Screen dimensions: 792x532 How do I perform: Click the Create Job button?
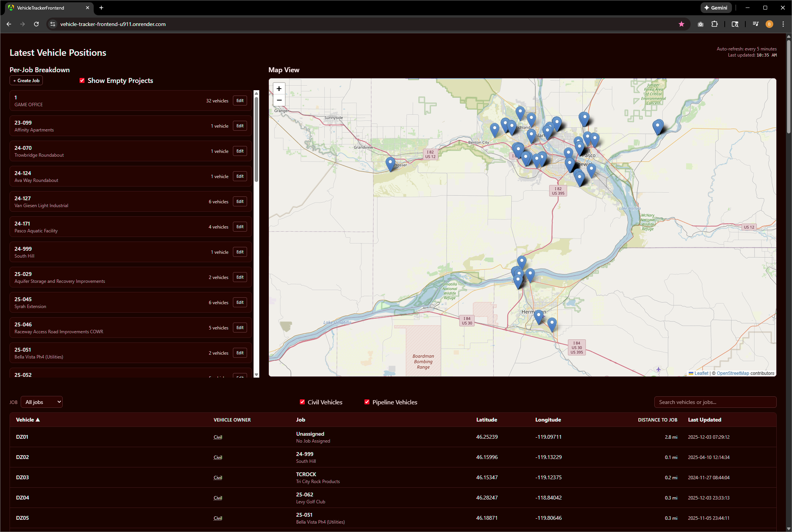click(26, 80)
